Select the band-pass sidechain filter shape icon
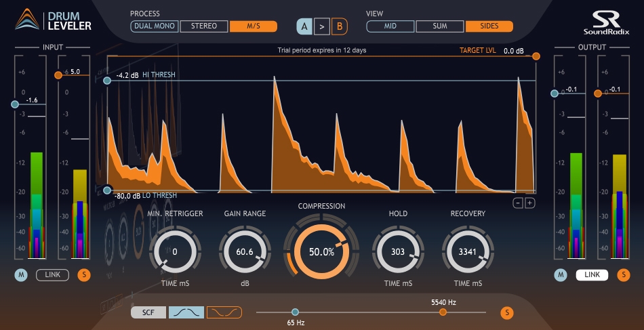The image size is (644, 330). (x=185, y=312)
